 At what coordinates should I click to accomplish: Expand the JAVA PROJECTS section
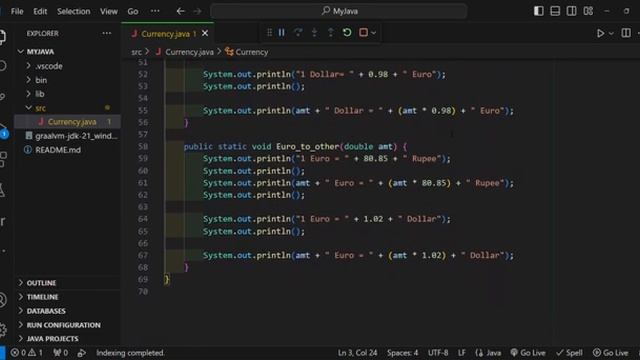click(52, 339)
